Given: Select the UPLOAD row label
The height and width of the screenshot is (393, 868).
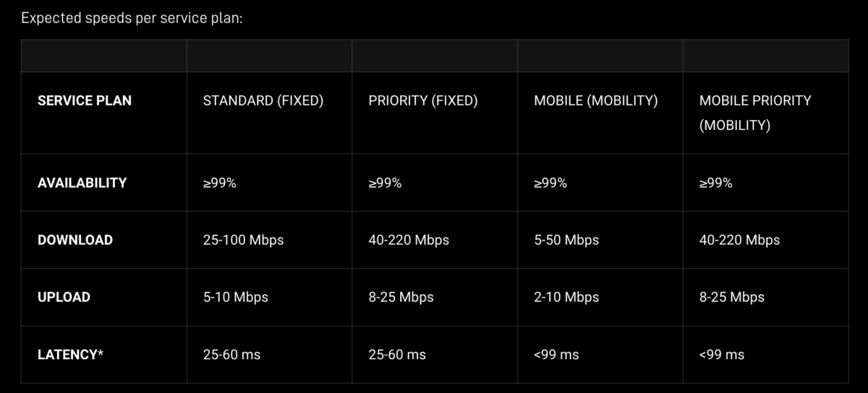Looking at the screenshot, I should pyautogui.click(x=64, y=297).
